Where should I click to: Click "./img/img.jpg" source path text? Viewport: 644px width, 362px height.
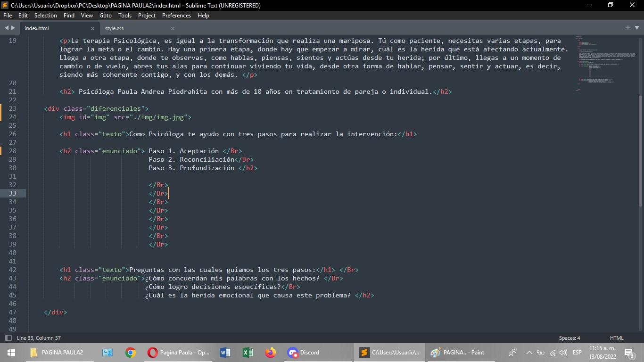point(158,117)
